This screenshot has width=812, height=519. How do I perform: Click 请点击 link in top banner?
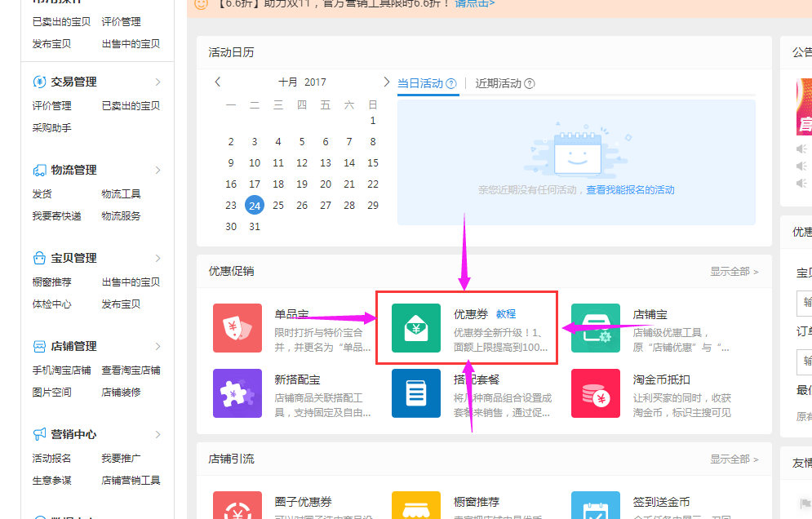pos(475,3)
